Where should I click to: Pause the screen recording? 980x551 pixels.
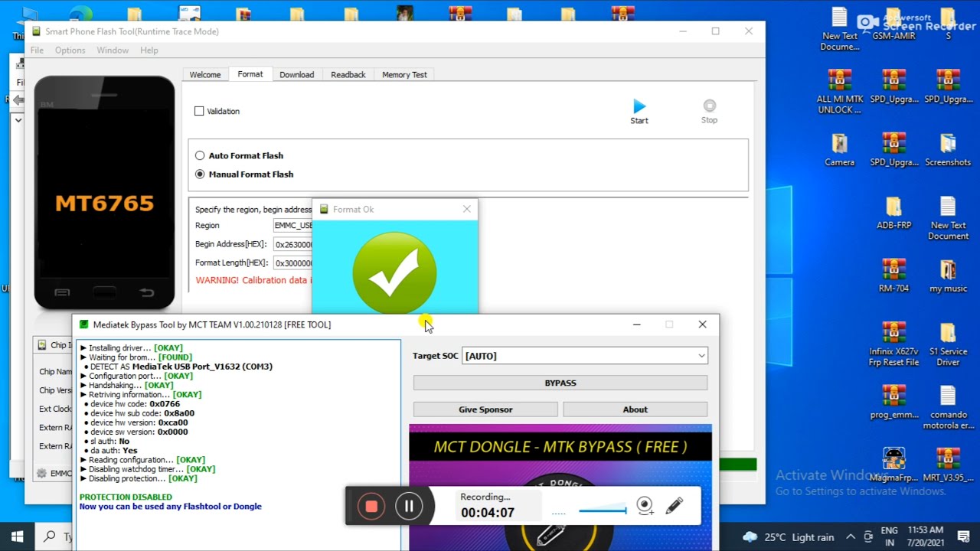pos(409,506)
